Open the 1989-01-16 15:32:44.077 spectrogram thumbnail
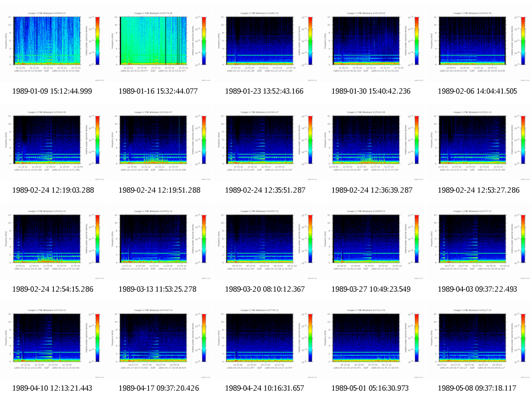This screenshot has height=396, width=532. click(x=159, y=45)
